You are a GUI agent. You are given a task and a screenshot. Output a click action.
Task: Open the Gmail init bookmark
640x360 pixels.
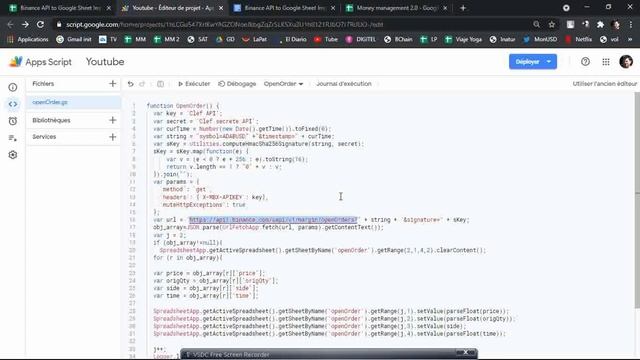[x=74, y=39]
